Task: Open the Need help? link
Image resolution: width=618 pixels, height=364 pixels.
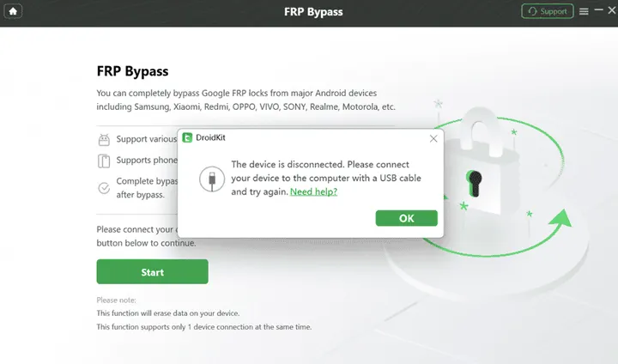Action: (313, 191)
